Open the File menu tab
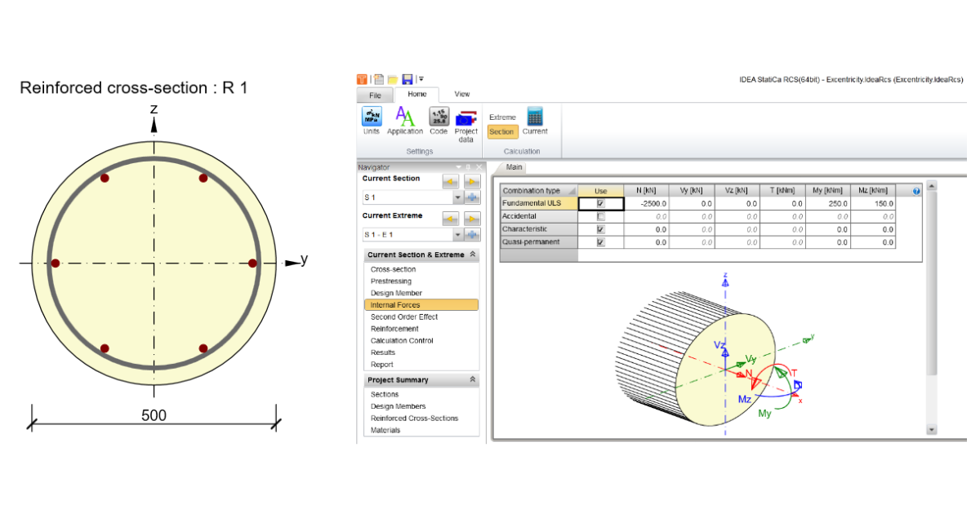Viewport: 980px width, 514px height. tap(375, 95)
